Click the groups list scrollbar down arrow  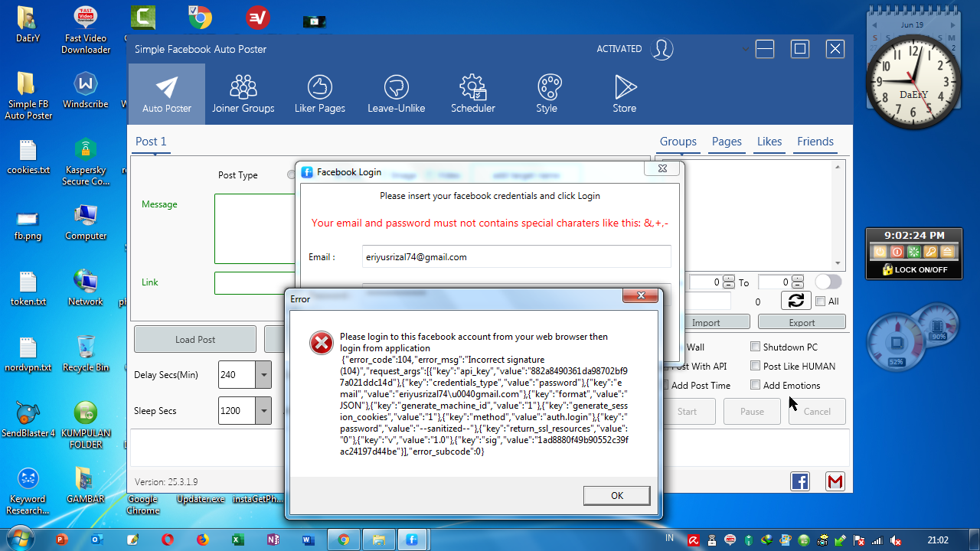point(838,263)
